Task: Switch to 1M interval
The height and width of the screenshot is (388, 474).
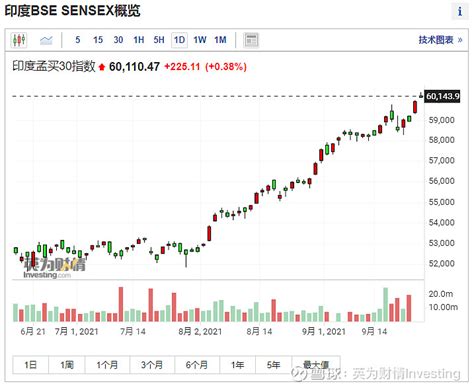Action: point(220,40)
